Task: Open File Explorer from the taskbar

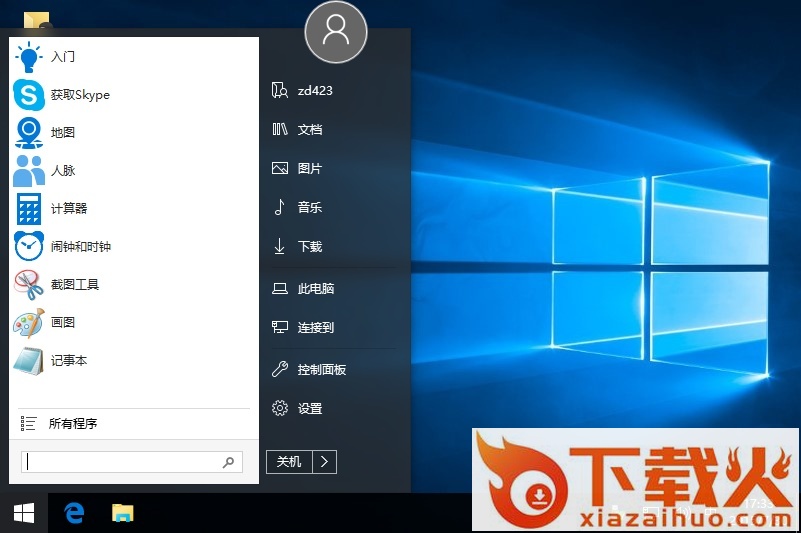Action: click(x=123, y=513)
